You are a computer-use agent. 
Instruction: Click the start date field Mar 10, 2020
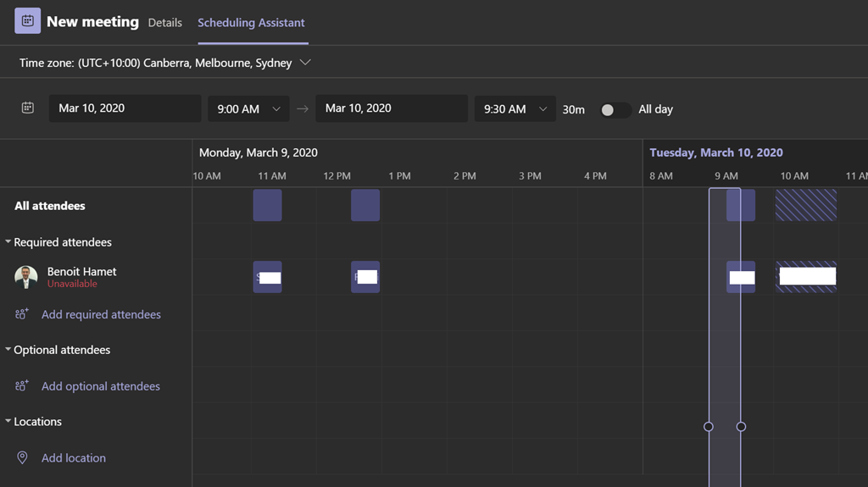[x=125, y=108]
